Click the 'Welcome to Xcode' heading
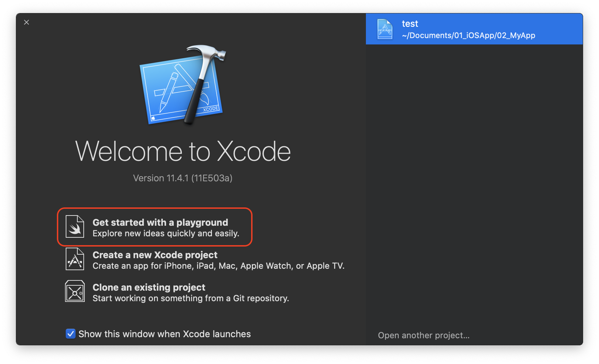Image resolution: width=599 pixels, height=364 pixels. coord(183,151)
